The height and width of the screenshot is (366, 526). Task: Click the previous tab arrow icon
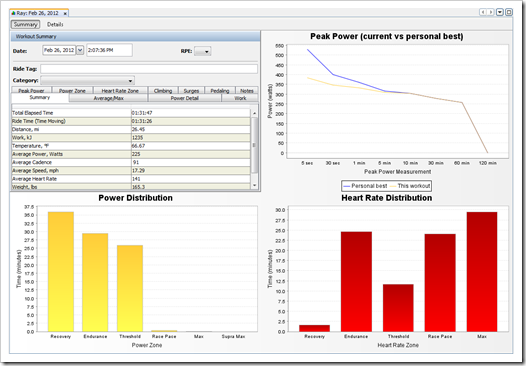(x=483, y=12)
